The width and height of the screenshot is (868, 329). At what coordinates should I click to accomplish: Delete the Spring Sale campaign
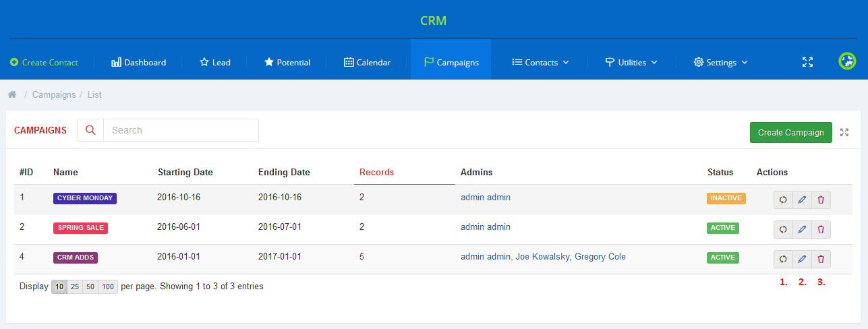point(821,229)
